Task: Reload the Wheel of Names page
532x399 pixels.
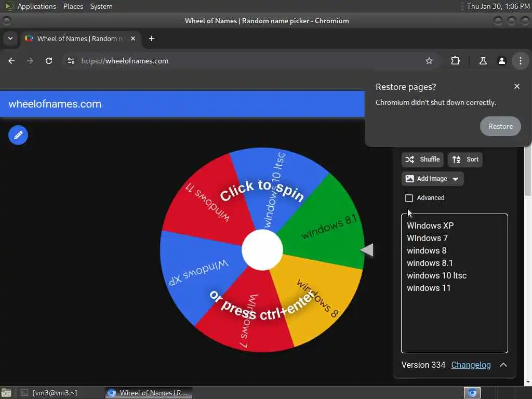Action: pos(49,61)
